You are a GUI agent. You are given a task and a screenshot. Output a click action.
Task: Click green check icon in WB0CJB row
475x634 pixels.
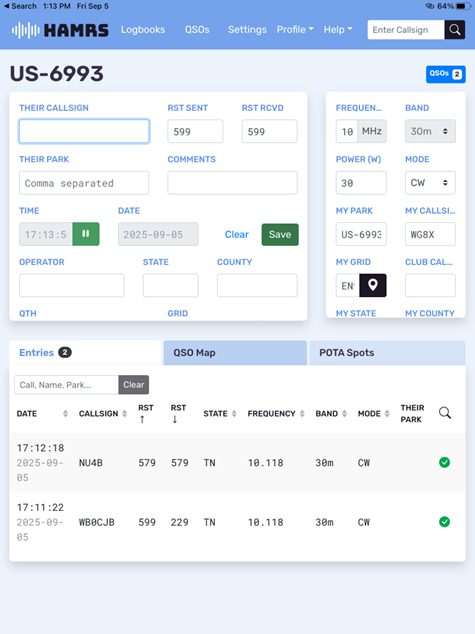coord(444,522)
